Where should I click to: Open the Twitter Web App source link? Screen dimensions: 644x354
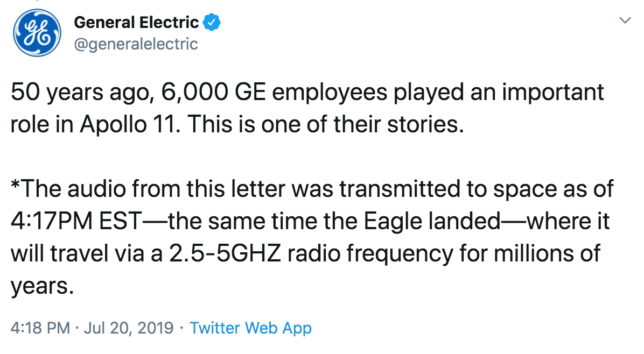tap(250, 328)
